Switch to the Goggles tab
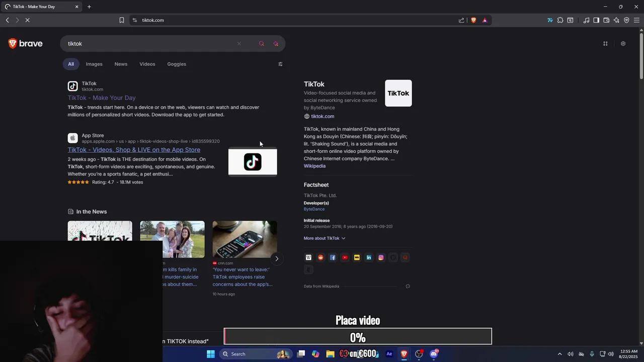This screenshot has height=362, width=644. coord(177,64)
